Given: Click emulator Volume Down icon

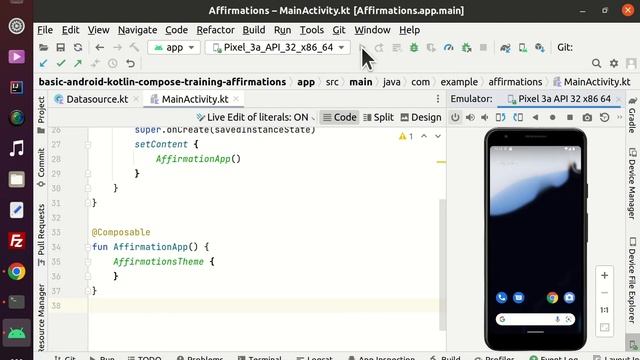Looking at the screenshot, I should click(485, 118).
